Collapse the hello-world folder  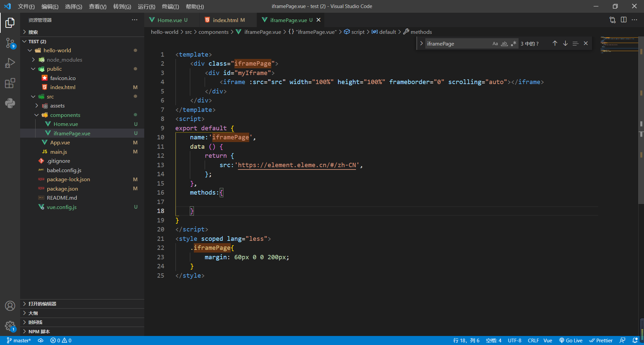[82, 50]
